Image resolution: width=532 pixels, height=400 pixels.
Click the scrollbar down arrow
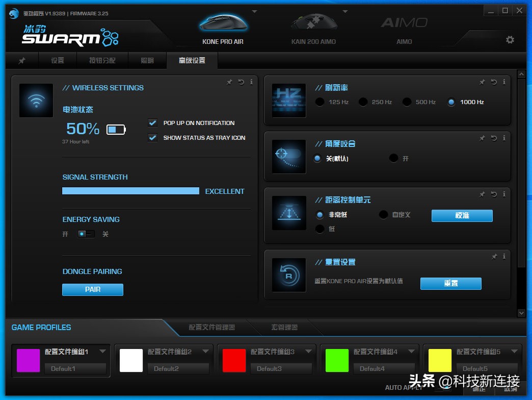coord(521,313)
